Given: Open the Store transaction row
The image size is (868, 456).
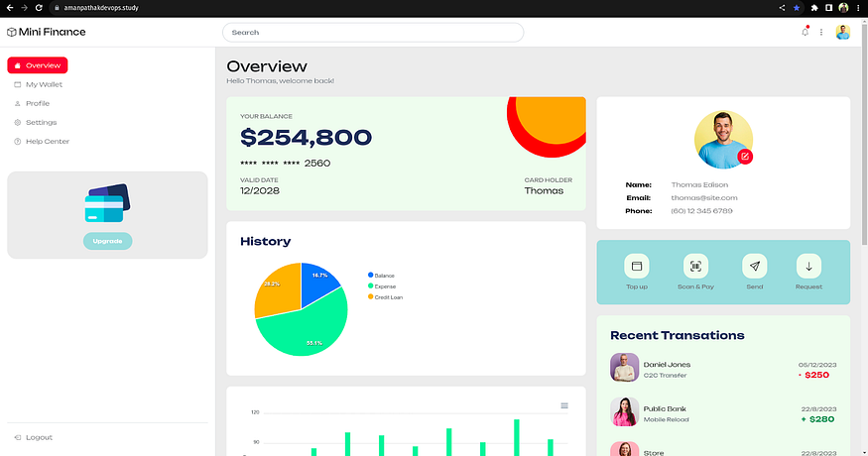Looking at the screenshot, I should pyautogui.click(x=723, y=449).
